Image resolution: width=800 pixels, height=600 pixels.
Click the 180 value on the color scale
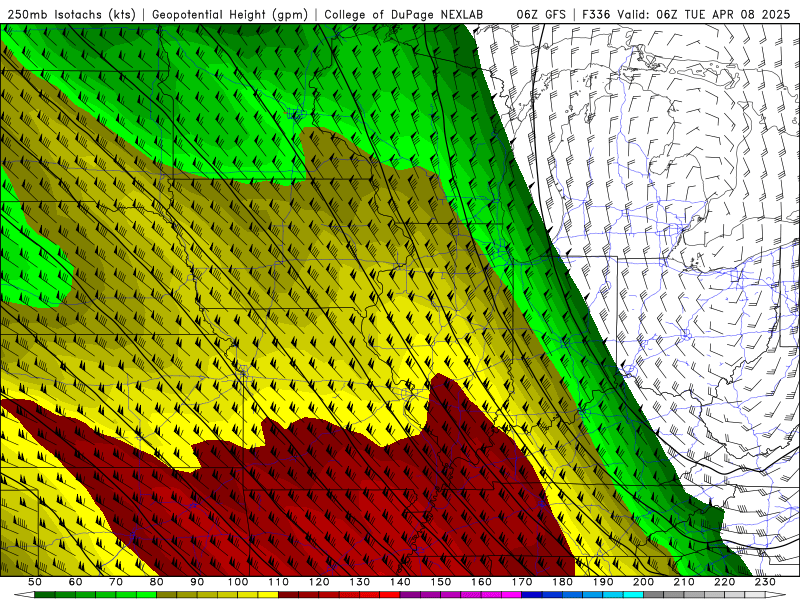[562, 582]
